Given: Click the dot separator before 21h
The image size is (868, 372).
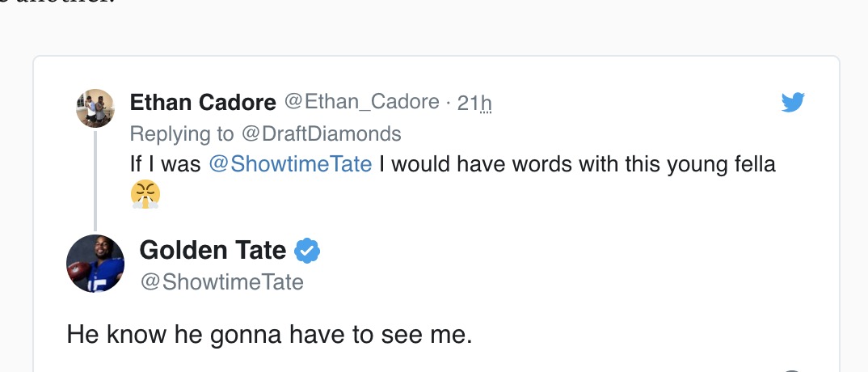Looking at the screenshot, I should (448, 103).
